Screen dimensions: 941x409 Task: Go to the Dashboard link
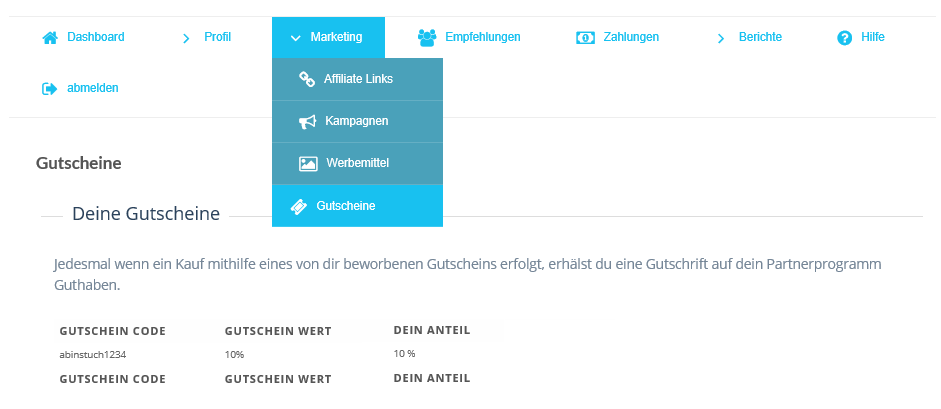[95, 37]
